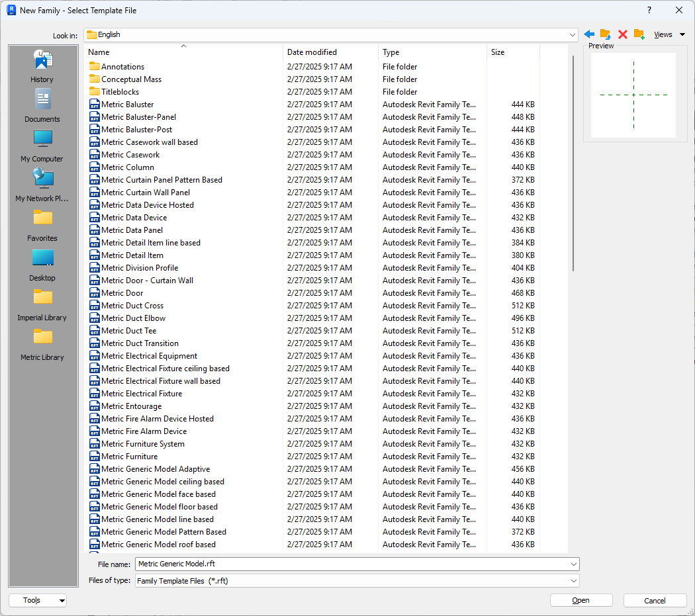The width and height of the screenshot is (695, 616).
Task: Click the RFT icon for Metric Duct Tee
Action: click(x=95, y=331)
